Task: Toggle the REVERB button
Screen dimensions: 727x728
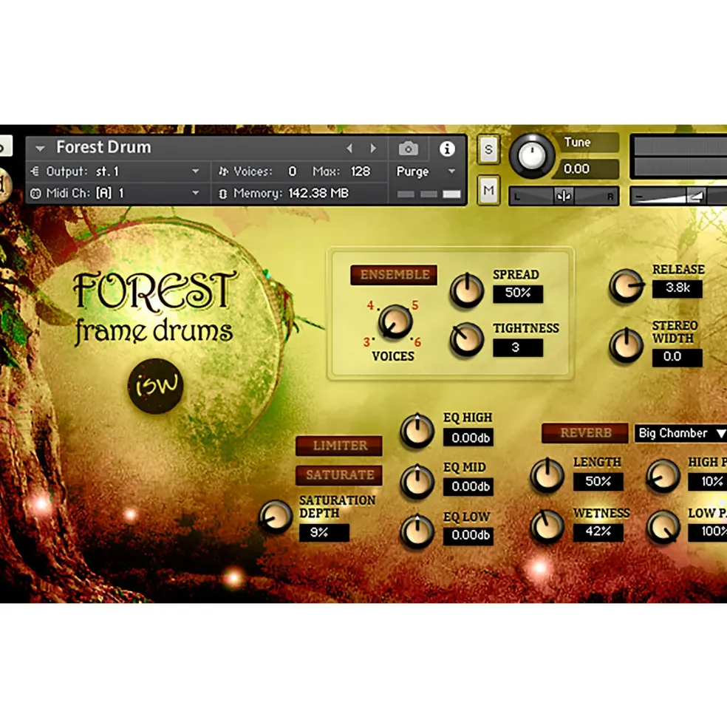Action: tap(585, 432)
